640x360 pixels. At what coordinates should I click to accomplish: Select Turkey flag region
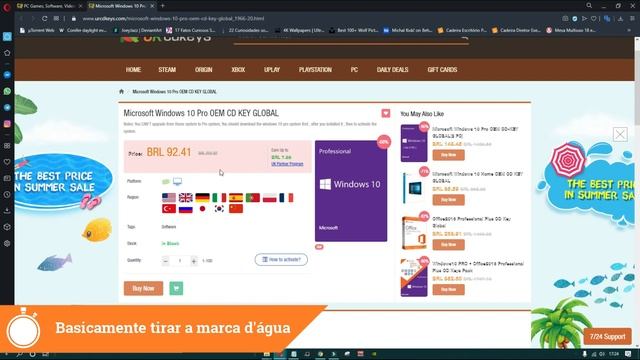[169, 209]
